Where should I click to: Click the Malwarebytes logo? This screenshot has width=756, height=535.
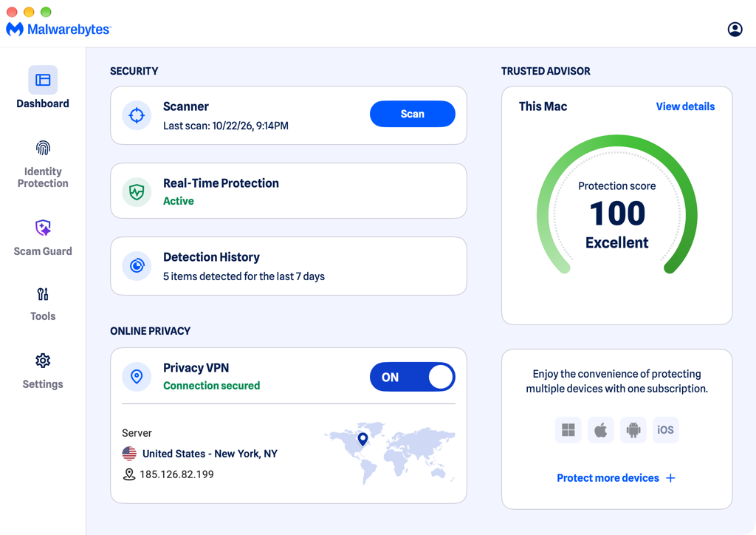tap(58, 30)
